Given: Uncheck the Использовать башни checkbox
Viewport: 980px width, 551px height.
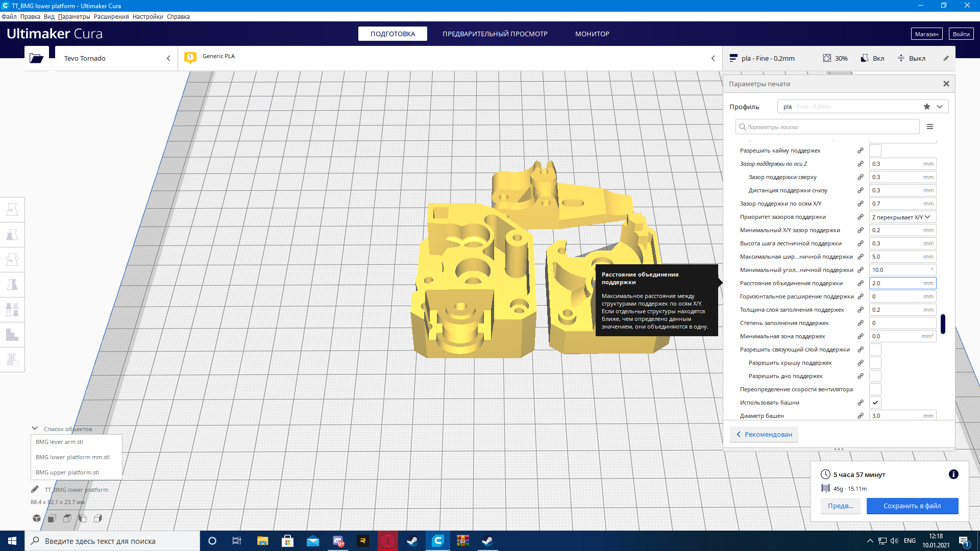Looking at the screenshot, I should click(x=875, y=403).
